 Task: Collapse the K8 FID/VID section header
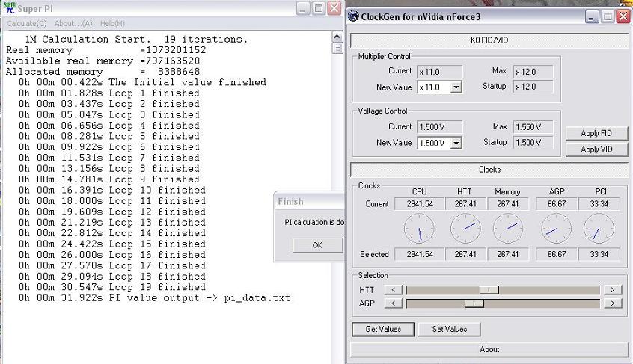[489, 40]
